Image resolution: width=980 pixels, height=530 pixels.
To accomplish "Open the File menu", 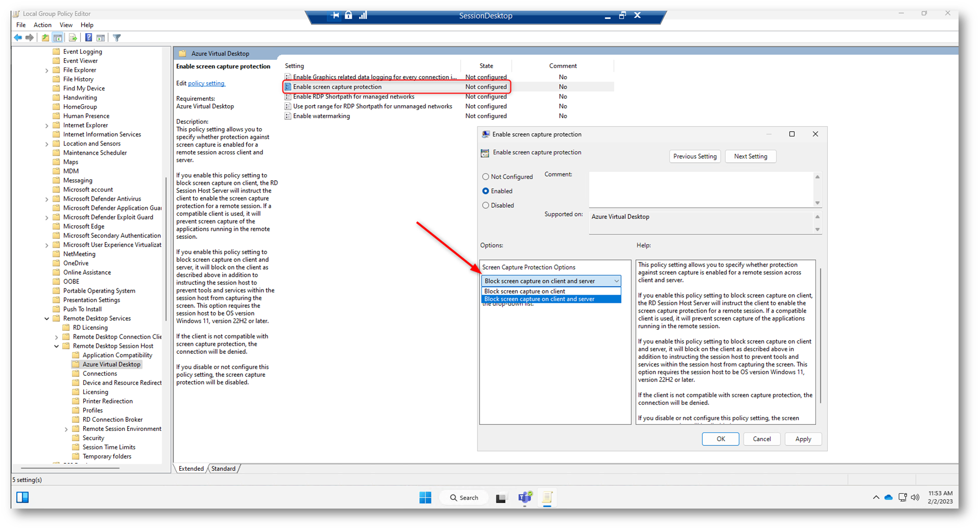I will (21, 25).
